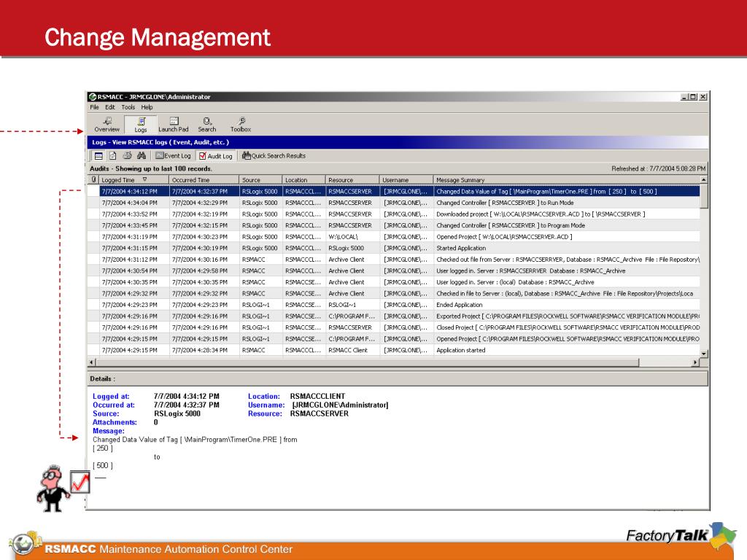The height and width of the screenshot is (560, 747).
Task: Sort by Logged Time column
Action: pyautogui.click(x=134, y=180)
